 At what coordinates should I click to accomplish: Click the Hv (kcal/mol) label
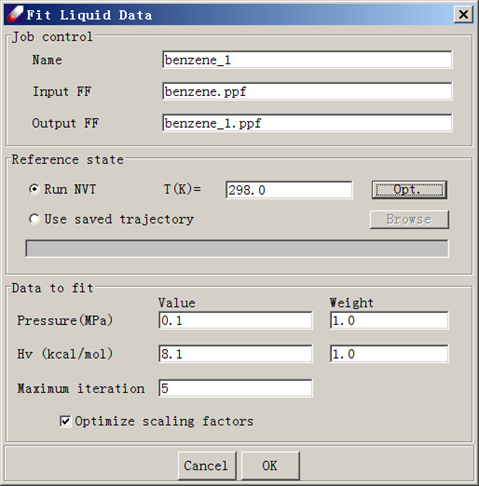click(x=65, y=354)
